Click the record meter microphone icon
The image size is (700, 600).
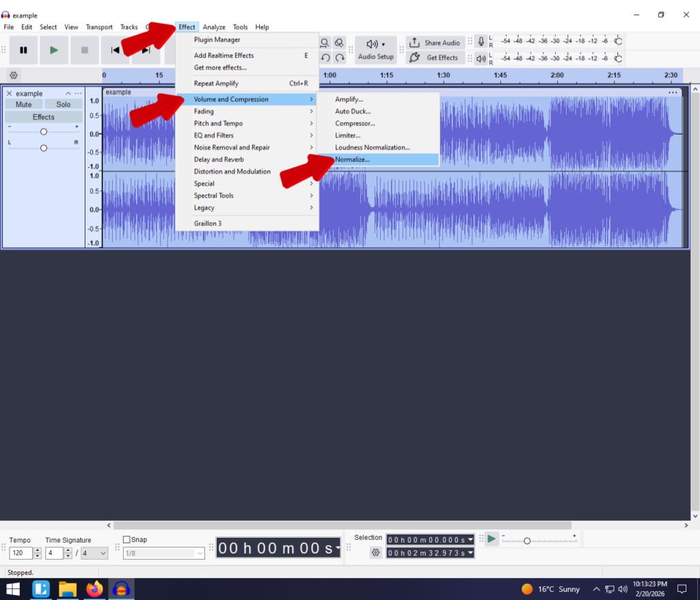pos(481,42)
